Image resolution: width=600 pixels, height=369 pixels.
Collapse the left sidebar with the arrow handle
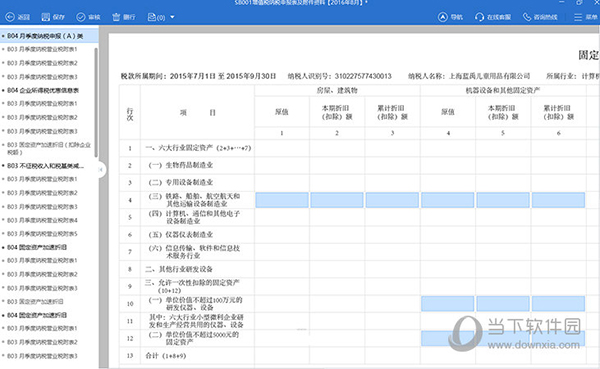pyautogui.click(x=101, y=170)
